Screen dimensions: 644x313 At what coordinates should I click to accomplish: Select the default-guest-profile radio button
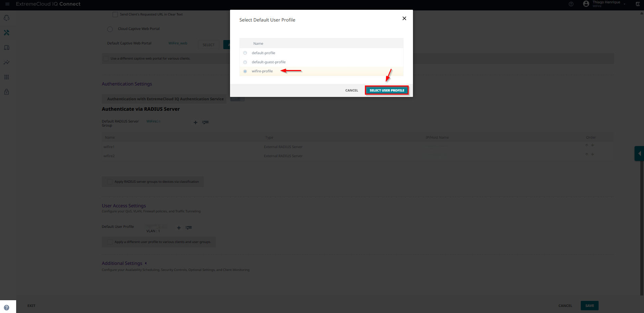point(245,62)
